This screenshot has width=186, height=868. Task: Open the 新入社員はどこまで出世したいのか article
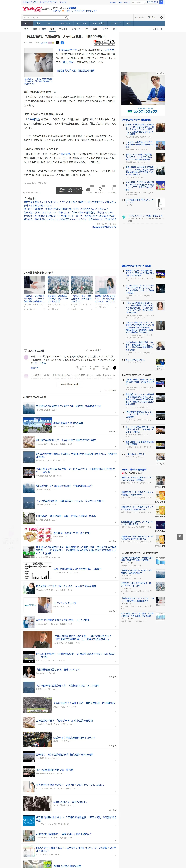(x=66, y=586)
